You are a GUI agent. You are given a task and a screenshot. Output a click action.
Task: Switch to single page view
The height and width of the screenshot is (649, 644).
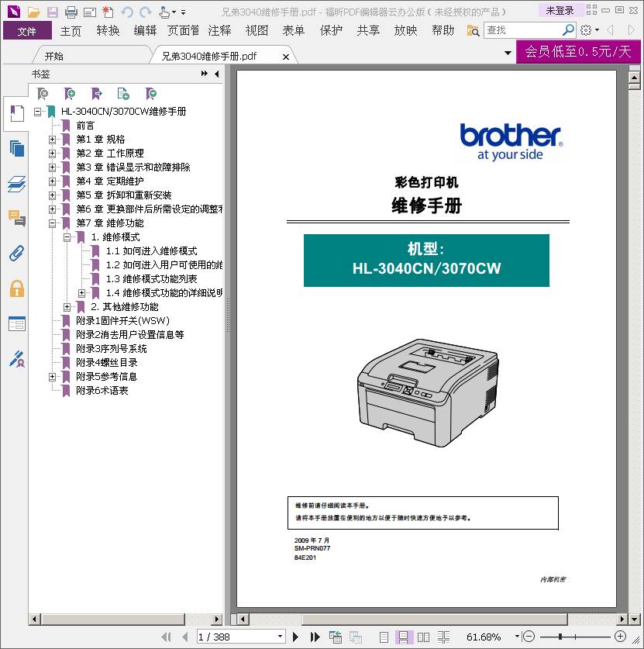point(384,637)
